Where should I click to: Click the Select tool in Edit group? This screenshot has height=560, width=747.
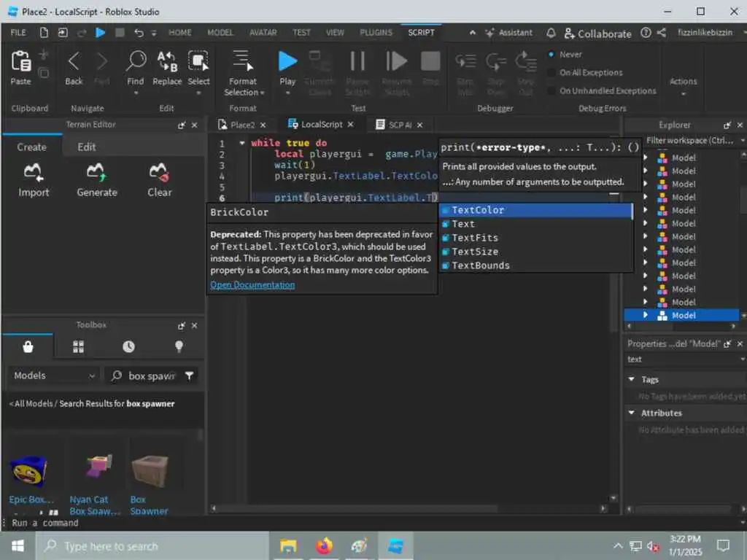click(x=198, y=61)
